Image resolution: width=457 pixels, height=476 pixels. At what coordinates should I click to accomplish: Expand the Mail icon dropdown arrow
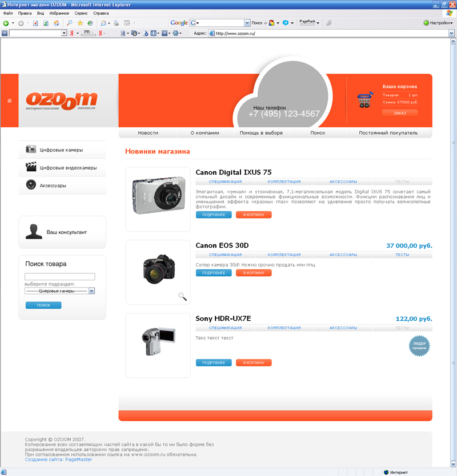(109, 23)
